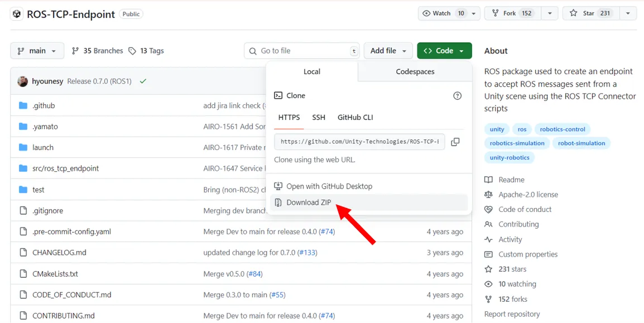Click the help icon beside Clone

coord(457,96)
